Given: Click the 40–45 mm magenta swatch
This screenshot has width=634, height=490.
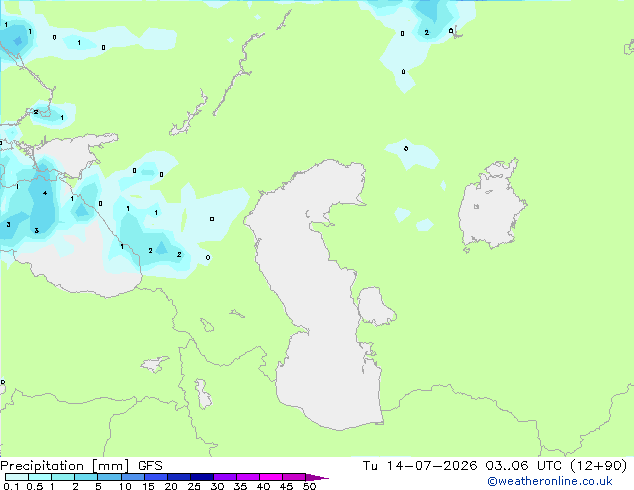Looking at the screenshot, I should (x=271, y=477).
